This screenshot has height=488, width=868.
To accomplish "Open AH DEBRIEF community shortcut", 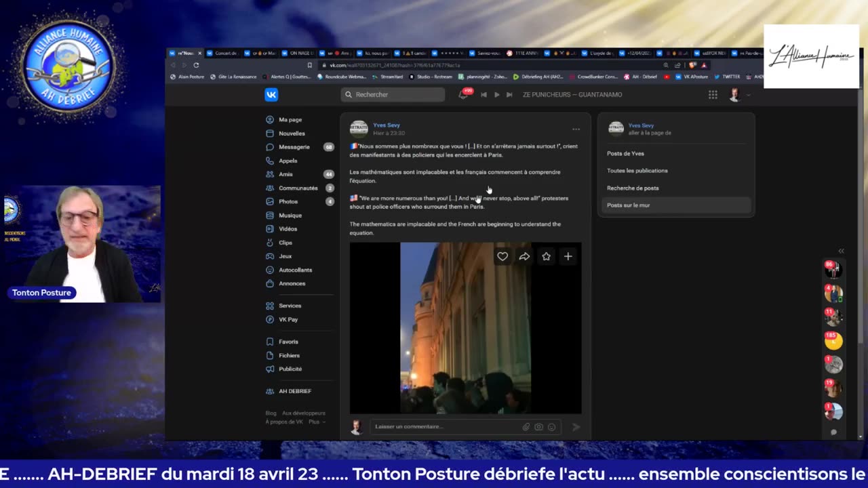I will [295, 391].
